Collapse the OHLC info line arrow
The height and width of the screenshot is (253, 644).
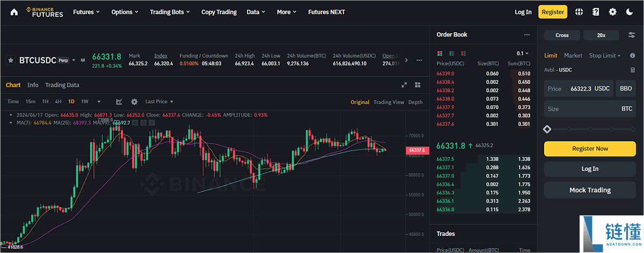coord(11,115)
